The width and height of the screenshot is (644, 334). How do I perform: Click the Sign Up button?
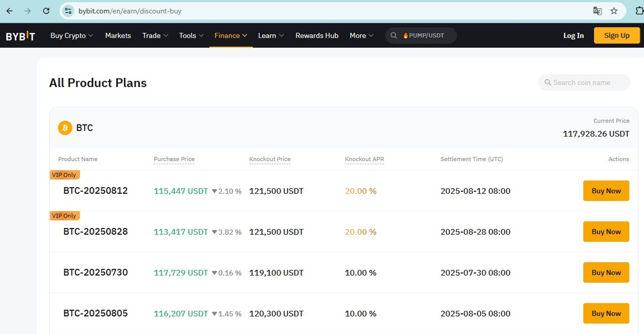[x=617, y=36]
